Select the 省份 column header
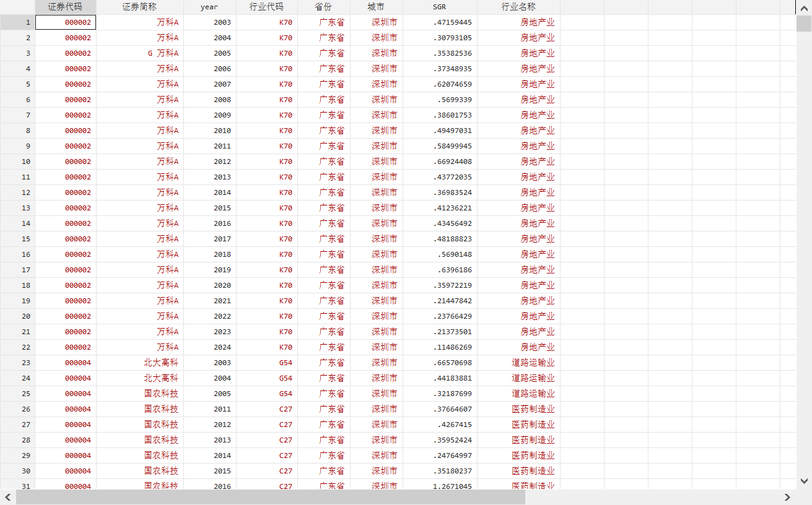This screenshot has width=812, height=505. [x=324, y=7]
